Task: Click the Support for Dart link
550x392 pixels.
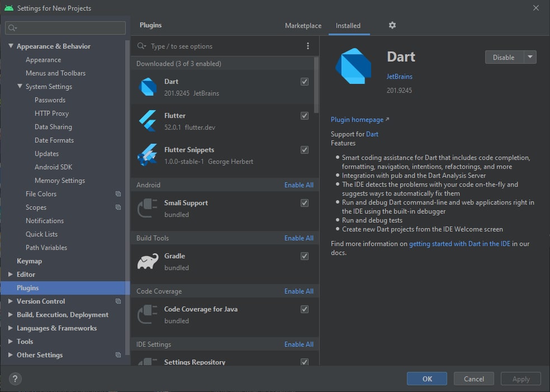Action: pyautogui.click(x=372, y=134)
